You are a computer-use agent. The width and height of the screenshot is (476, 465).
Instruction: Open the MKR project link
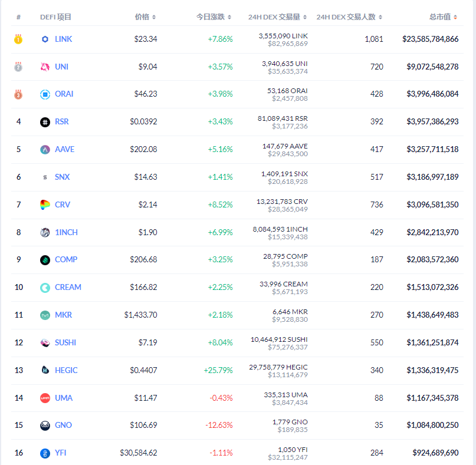coord(64,315)
